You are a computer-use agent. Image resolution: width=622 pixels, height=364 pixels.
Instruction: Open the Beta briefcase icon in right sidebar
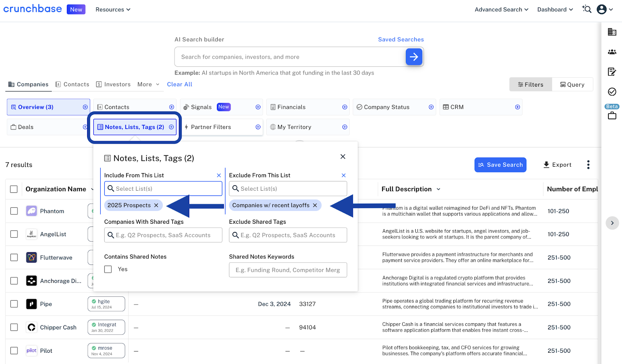pyautogui.click(x=612, y=115)
